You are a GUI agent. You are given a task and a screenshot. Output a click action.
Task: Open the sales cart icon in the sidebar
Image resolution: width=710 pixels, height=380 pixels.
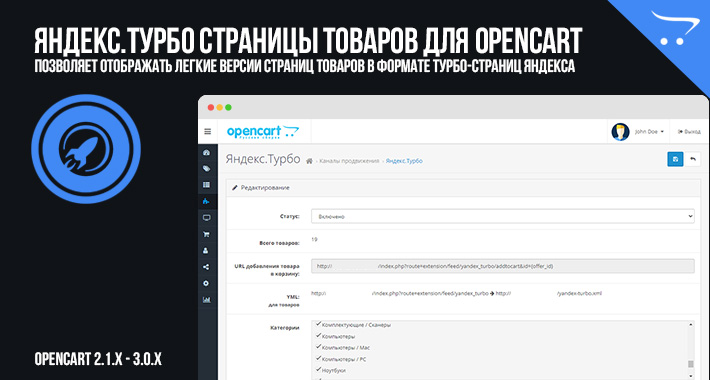207,234
